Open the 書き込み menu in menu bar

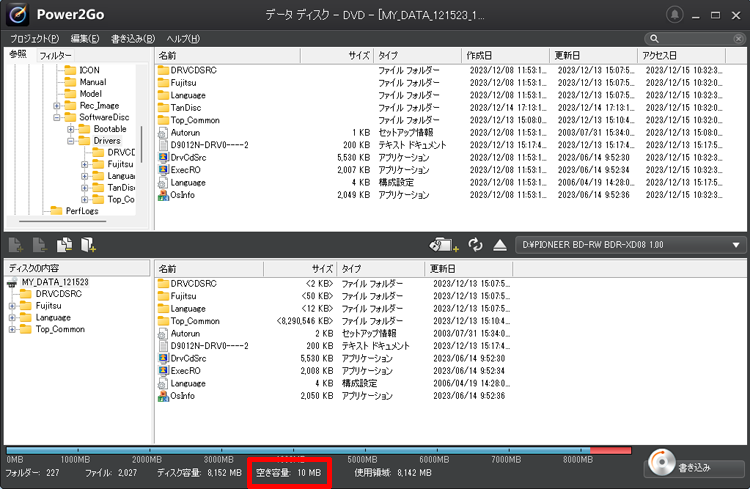point(133,39)
